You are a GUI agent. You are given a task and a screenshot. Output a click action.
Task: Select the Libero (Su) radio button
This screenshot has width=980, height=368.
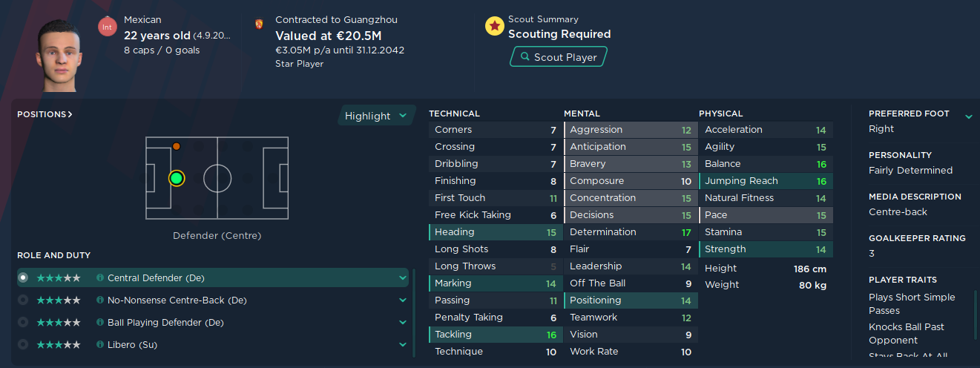(23, 345)
